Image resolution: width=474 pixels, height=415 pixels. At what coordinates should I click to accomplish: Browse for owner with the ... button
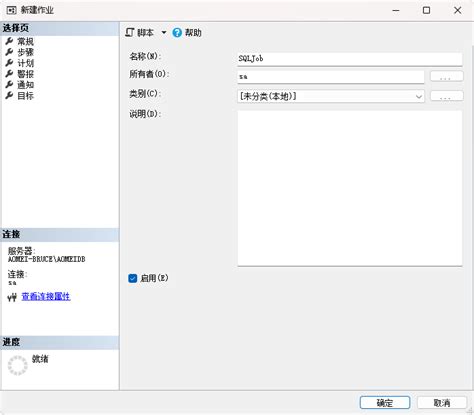click(x=446, y=76)
